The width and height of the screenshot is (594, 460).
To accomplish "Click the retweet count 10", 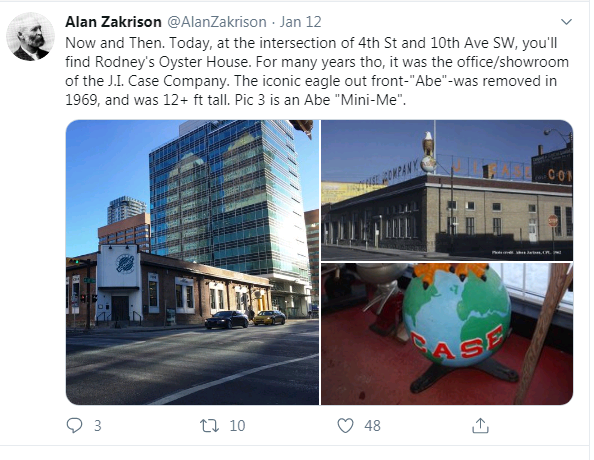I will [238, 426].
